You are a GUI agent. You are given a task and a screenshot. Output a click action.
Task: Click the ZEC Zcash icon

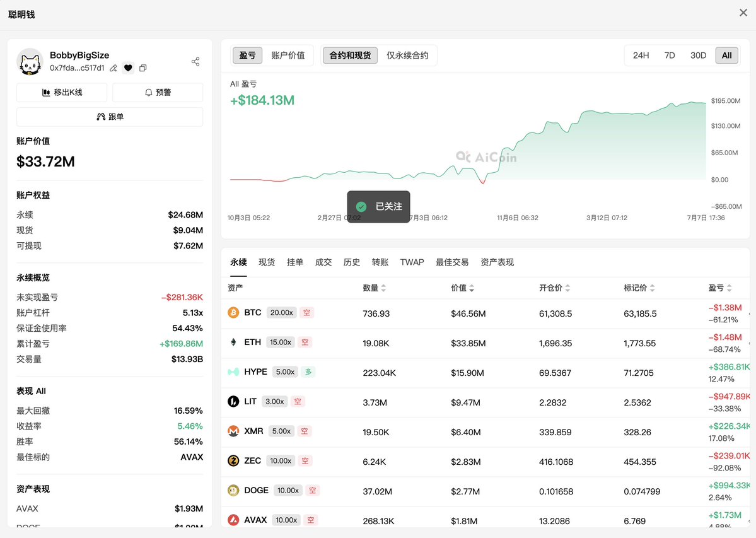tap(233, 461)
